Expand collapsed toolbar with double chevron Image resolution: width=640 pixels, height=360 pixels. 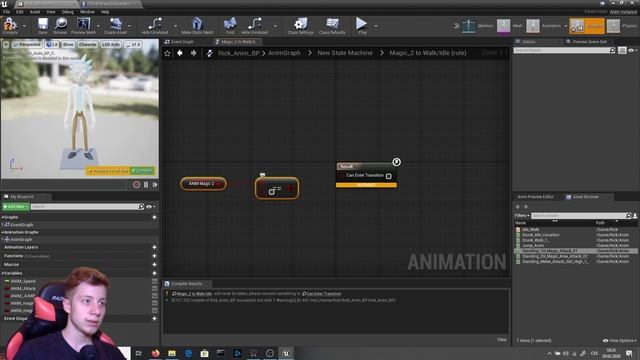pos(457,26)
